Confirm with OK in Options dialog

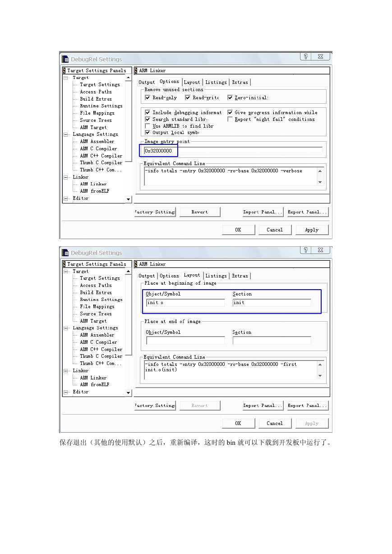(238, 230)
